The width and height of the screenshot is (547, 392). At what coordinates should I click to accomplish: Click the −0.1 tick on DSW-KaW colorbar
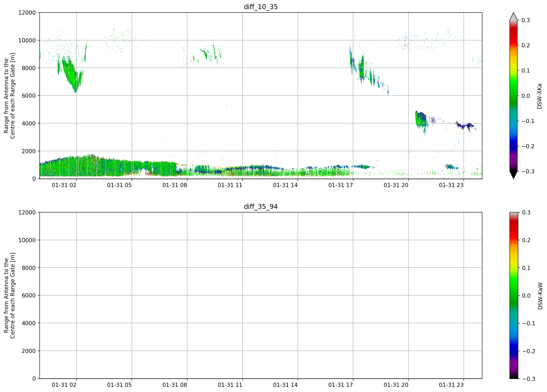(x=528, y=324)
